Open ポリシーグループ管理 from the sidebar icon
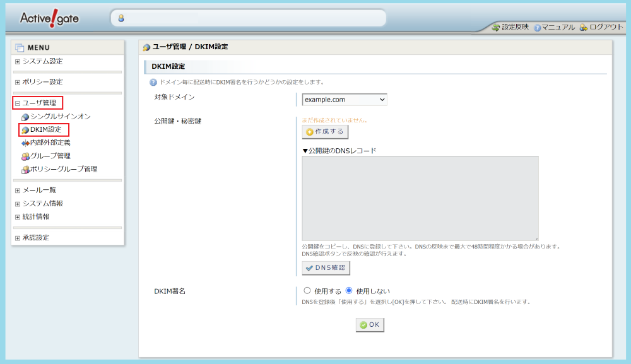 click(24, 169)
